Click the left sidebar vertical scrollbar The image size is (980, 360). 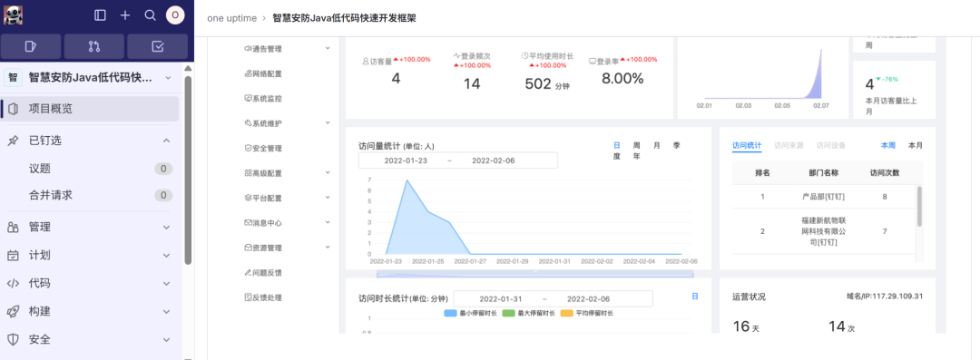[188, 170]
